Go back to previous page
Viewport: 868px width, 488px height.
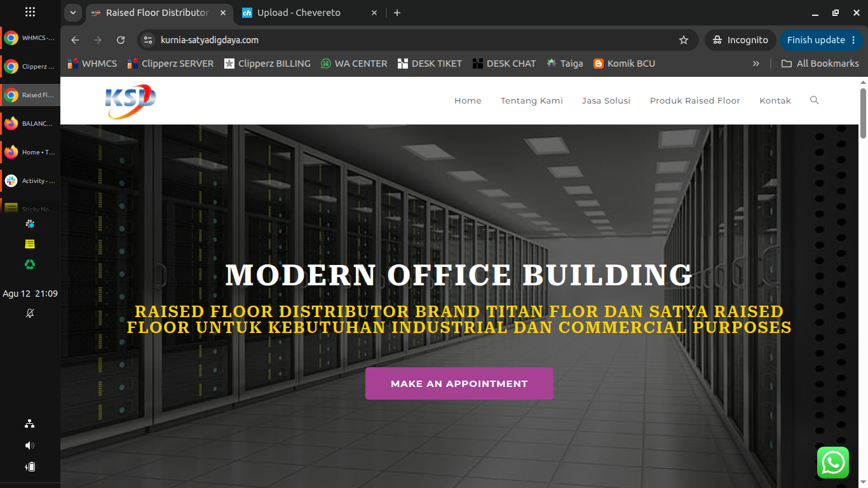click(75, 40)
